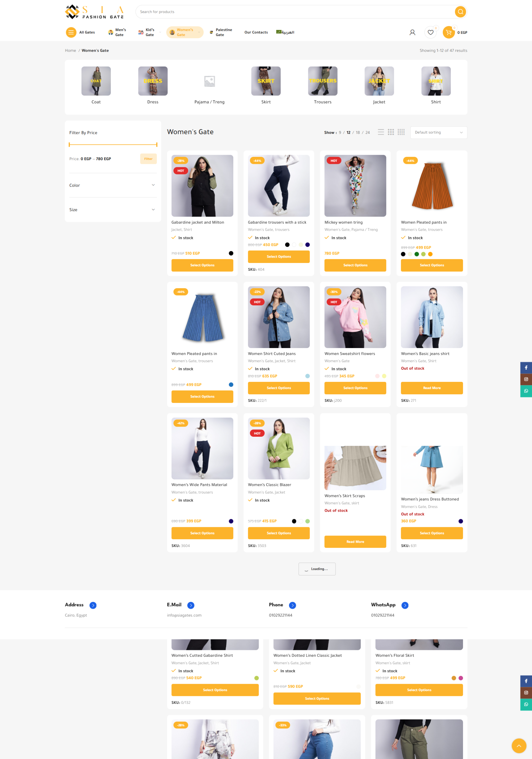Go to Home breadcrumb link

click(70, 51)
